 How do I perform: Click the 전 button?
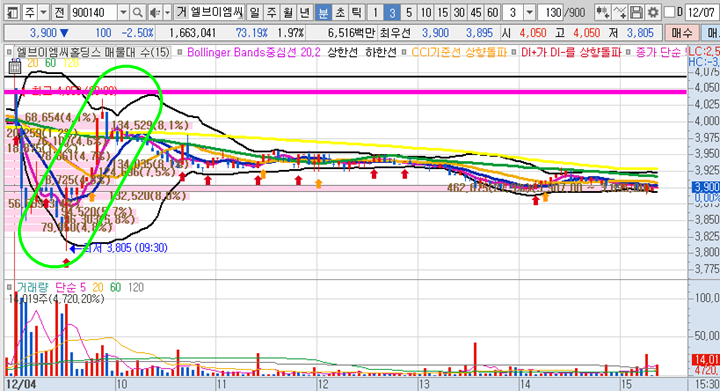tap(59, 12)
